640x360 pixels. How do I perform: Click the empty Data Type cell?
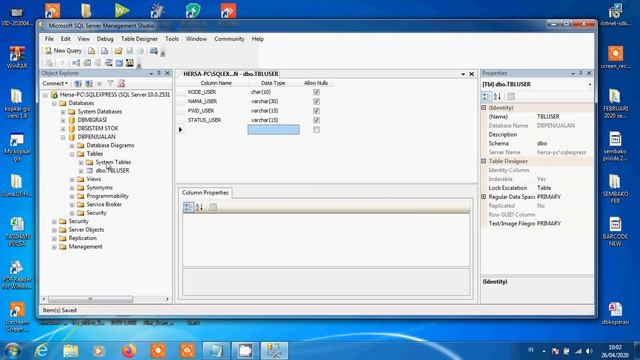(x=273, y=130)
